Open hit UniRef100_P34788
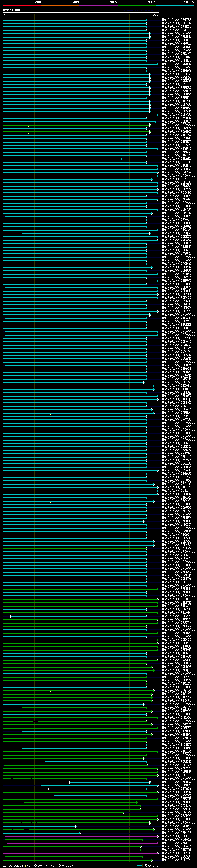The width and height of the screenshot is (197, 868). (177, 20)
